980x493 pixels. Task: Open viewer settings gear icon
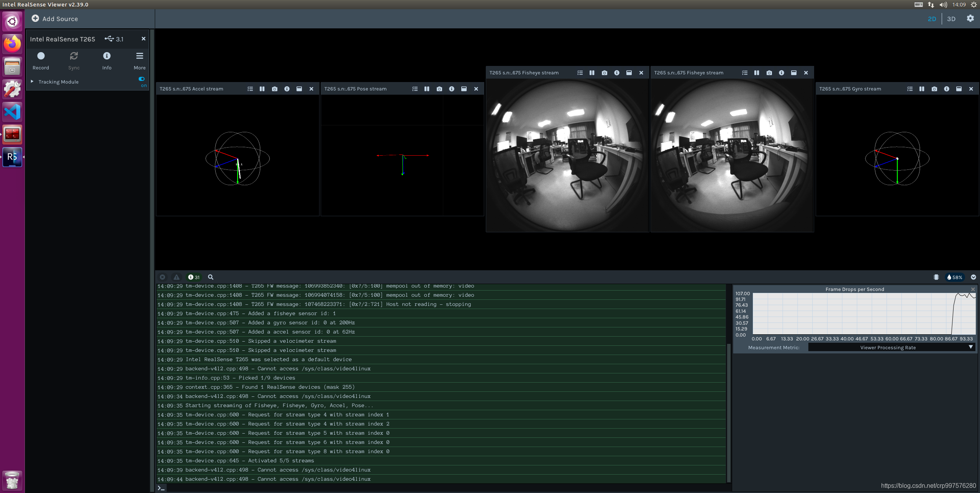click(970, 18)
